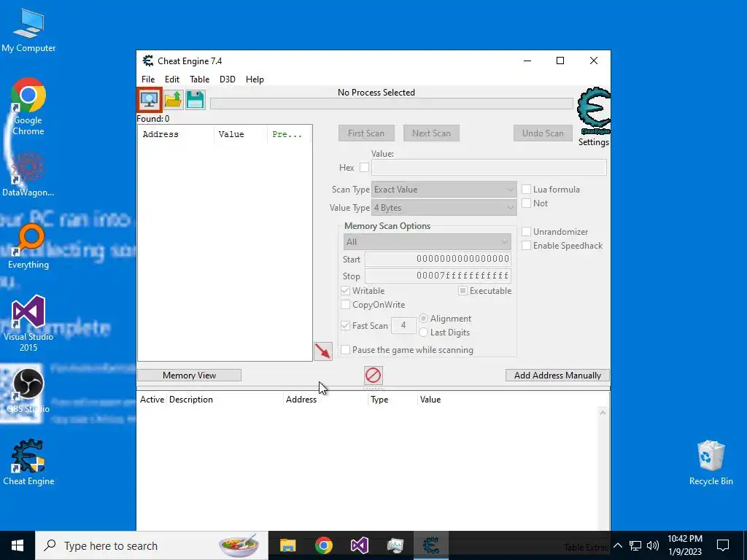This screenshot has width=747, height=560.
Task: Enable Pause the game while scanning
Action: point(345,349)
